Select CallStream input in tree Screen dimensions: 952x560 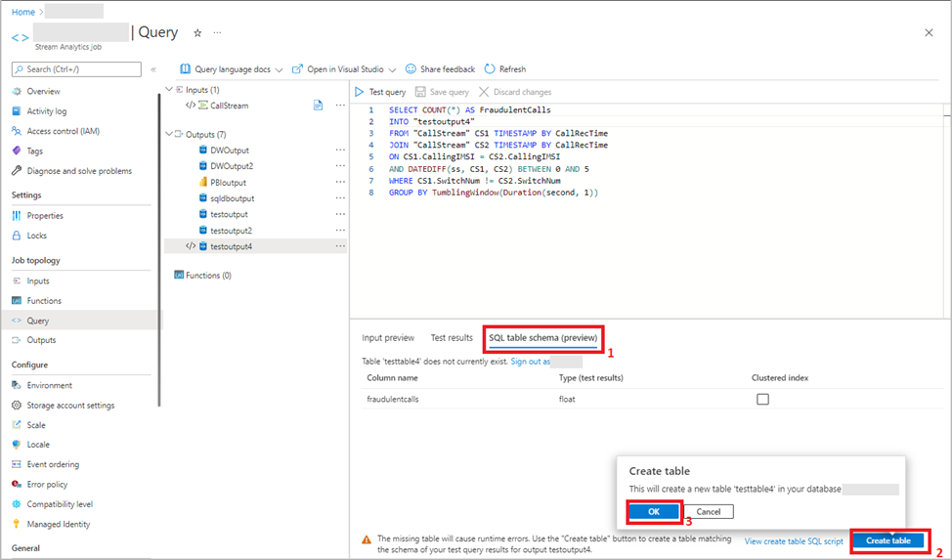229,106
